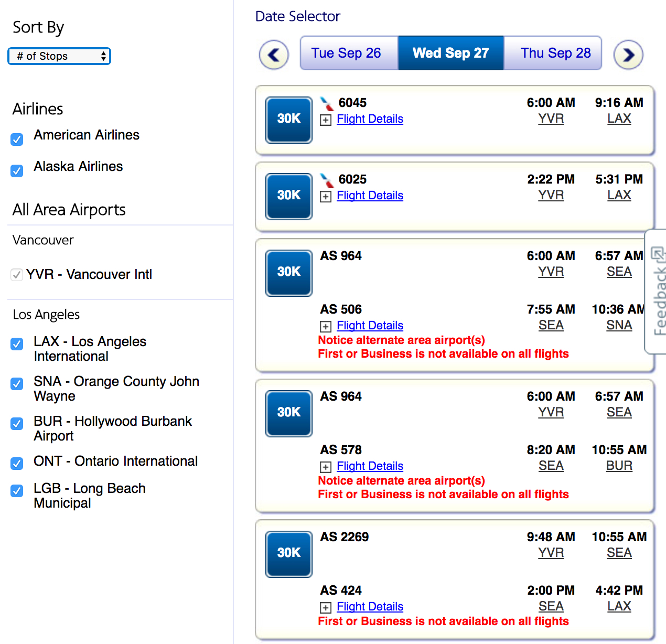
Task: Click flight number 6045
Action: [352, 103]
